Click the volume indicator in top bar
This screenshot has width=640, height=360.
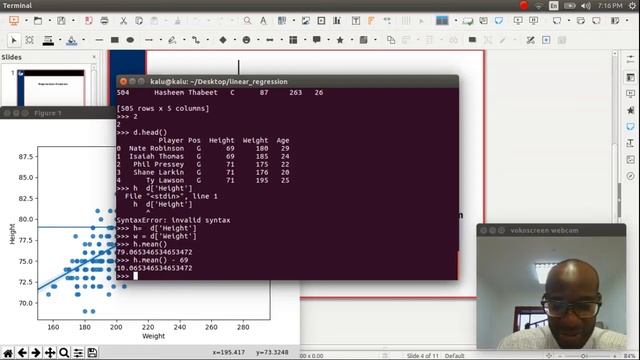pyautogui.click(x=586, y=5)
